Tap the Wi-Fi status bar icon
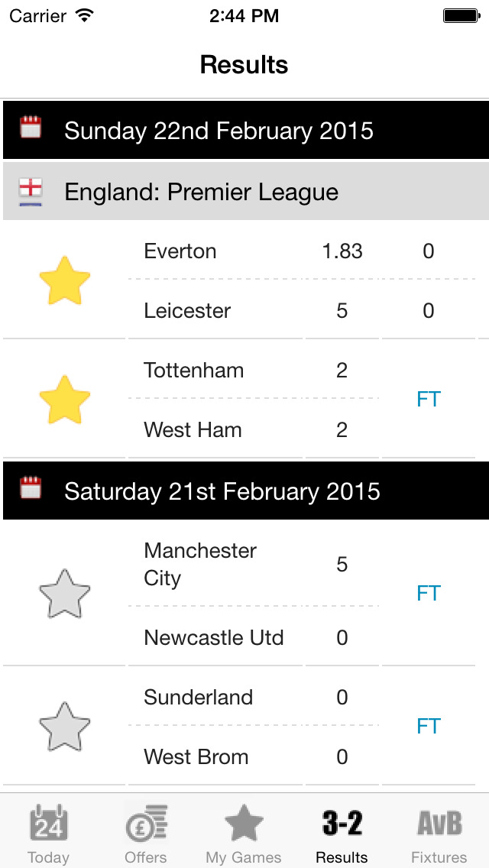 pyautogui.click(x=85, y=16)
